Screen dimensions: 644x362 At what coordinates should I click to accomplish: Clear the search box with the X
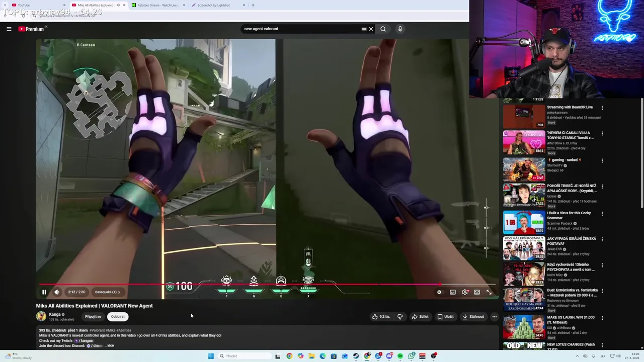(371, 29)
